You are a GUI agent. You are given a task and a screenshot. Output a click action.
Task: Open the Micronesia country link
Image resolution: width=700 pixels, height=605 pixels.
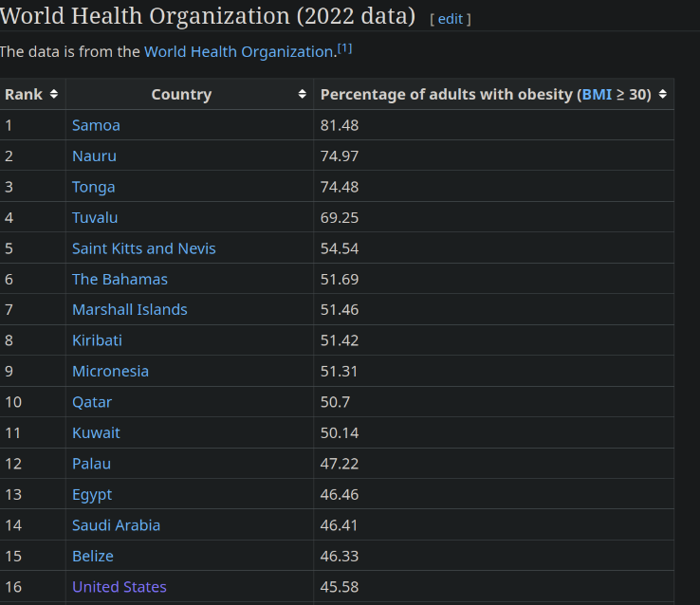point(110,371)
